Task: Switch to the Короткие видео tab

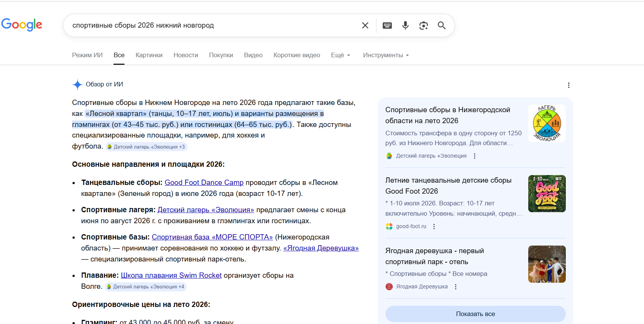Action: click(297, 55)
